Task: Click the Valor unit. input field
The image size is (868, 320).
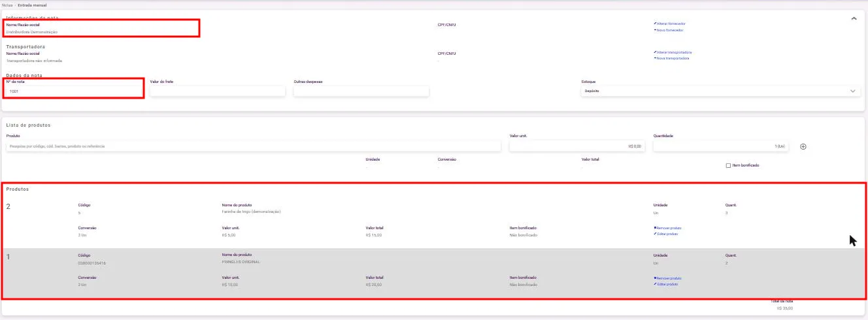Action: 577,146
